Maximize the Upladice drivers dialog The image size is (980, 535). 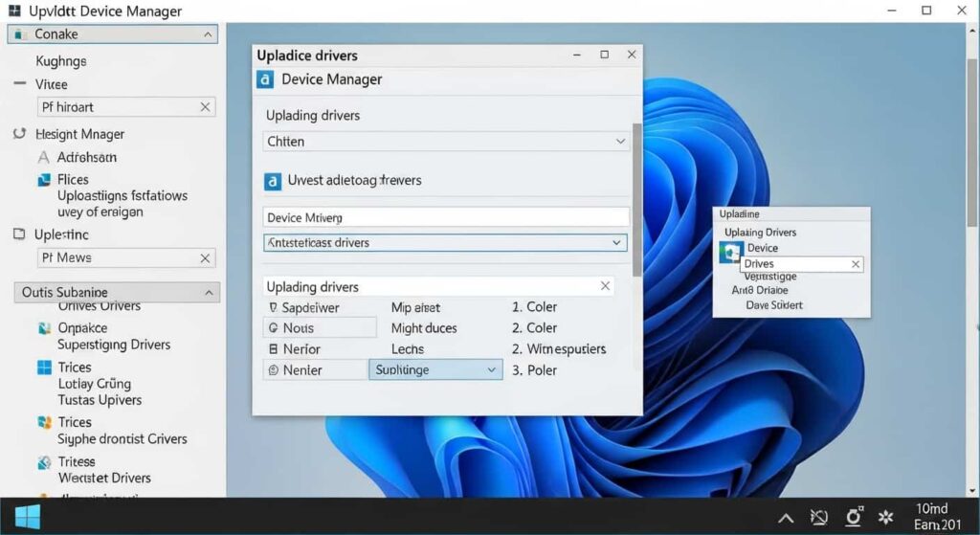(605, 55)
